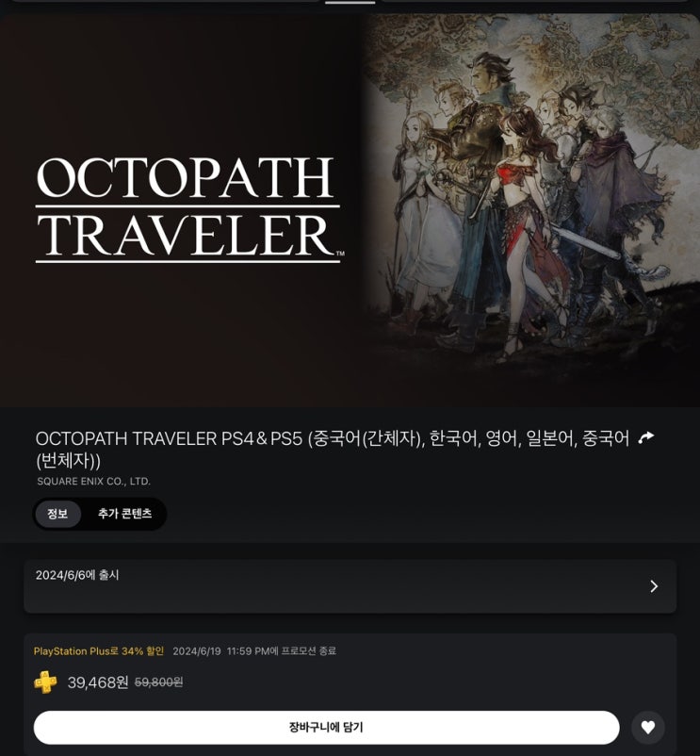Add game to wishlist with heart icon

[648, 727]
